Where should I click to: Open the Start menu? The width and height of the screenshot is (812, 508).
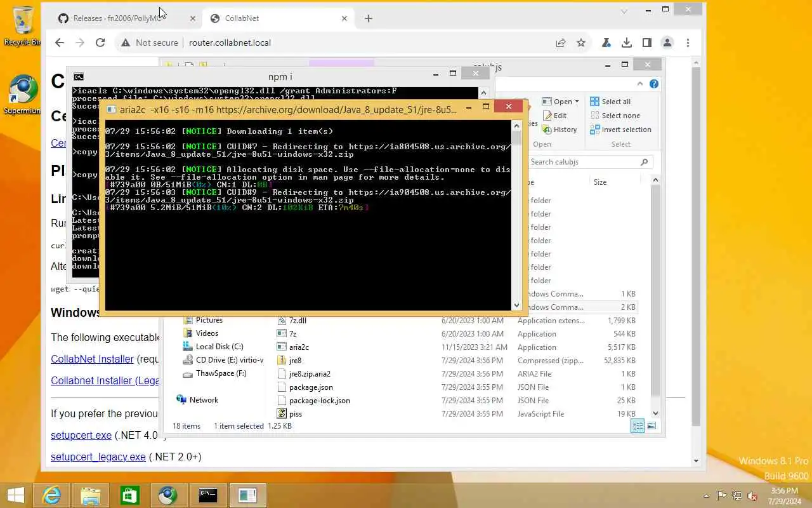tap(15, 495)
